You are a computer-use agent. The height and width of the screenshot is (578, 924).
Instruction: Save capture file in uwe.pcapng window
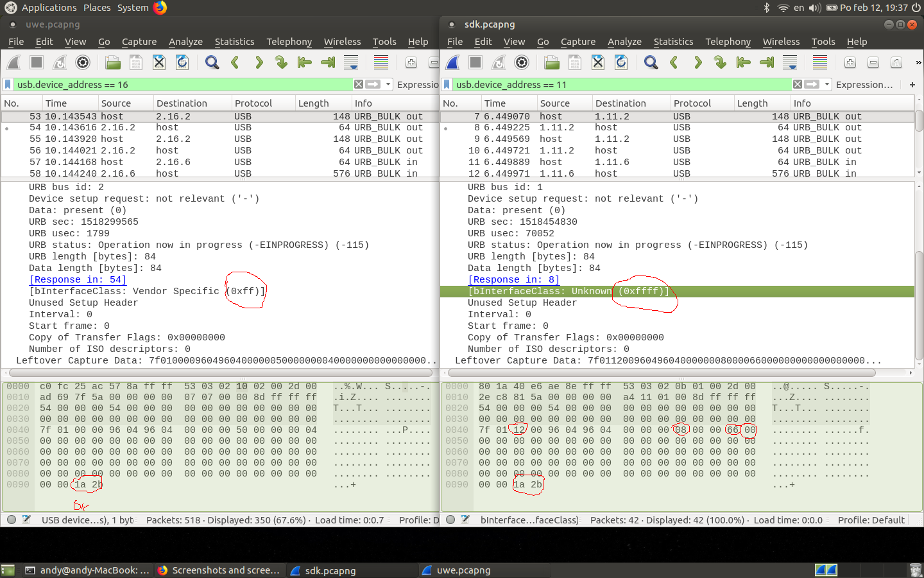[x=136, y=62]
